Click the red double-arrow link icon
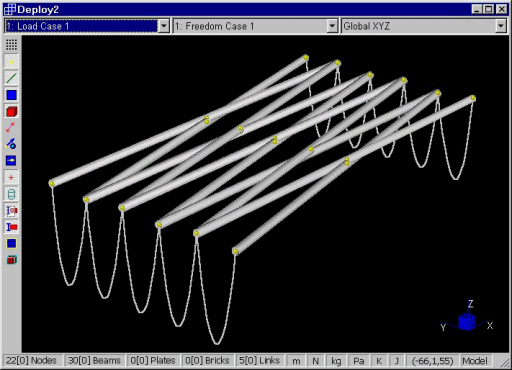 (11, 127)
